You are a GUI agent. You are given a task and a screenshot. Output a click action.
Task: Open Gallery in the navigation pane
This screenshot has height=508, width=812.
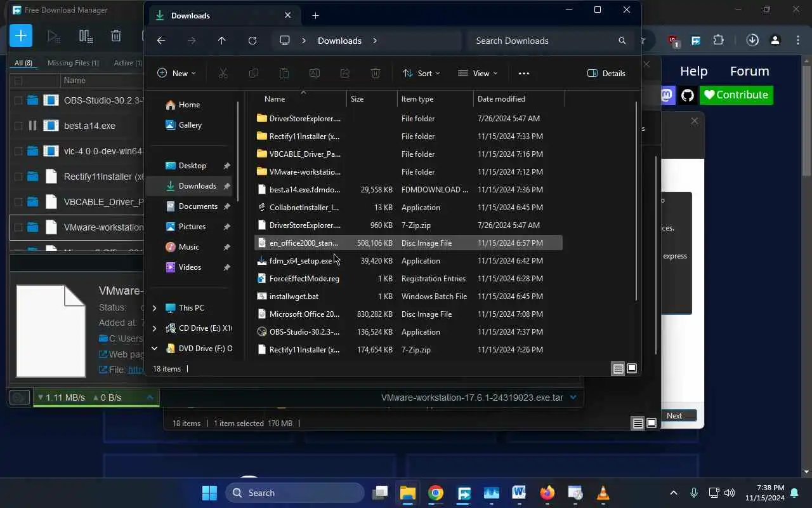pos(189,125)
